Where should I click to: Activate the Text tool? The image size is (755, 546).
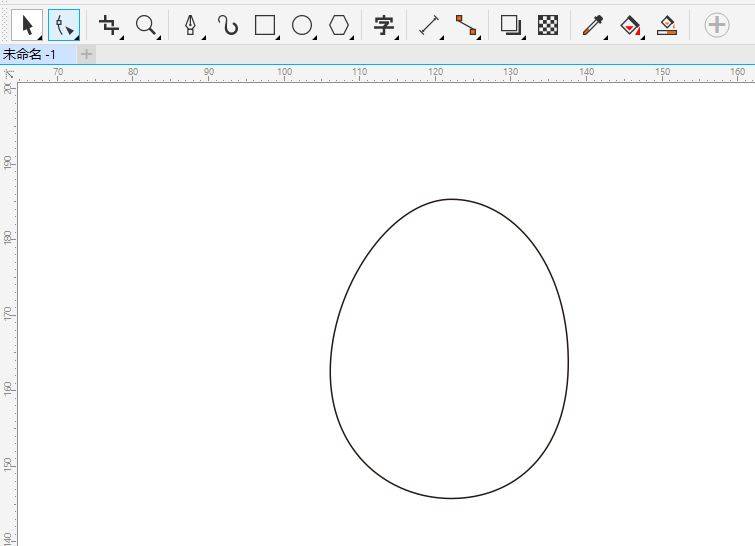point(383,25)
